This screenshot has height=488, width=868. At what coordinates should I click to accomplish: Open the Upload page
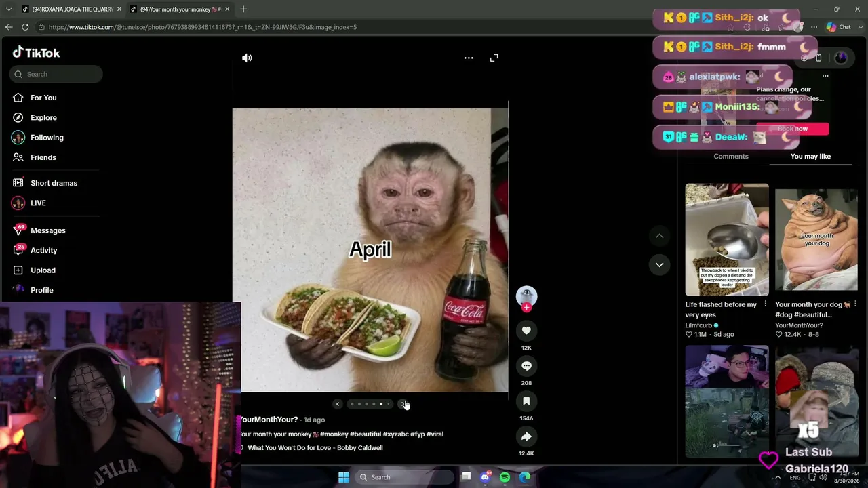(34, 270)
